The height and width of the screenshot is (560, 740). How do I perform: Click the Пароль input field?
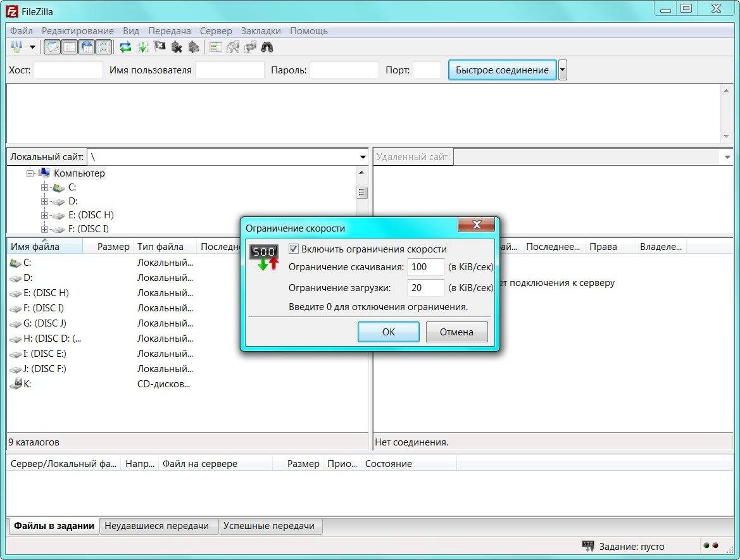pyautogui.click(x=344, y=70)
